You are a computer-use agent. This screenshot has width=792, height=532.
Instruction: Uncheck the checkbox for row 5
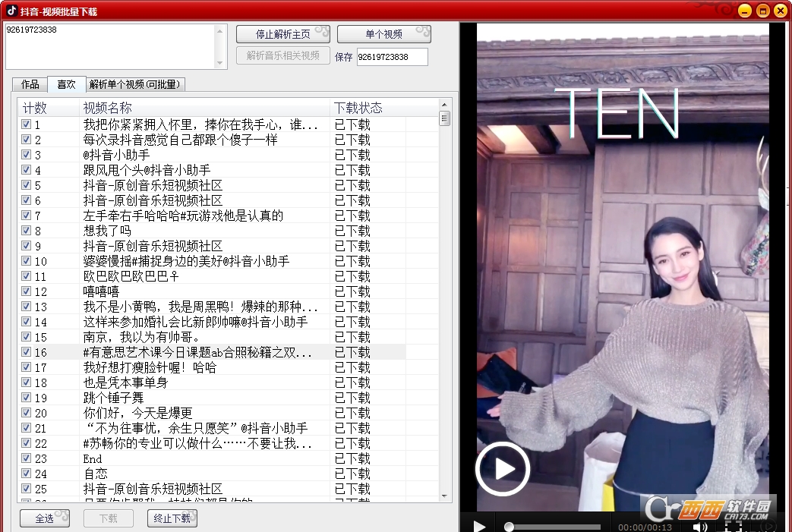(x=27, y=184)
